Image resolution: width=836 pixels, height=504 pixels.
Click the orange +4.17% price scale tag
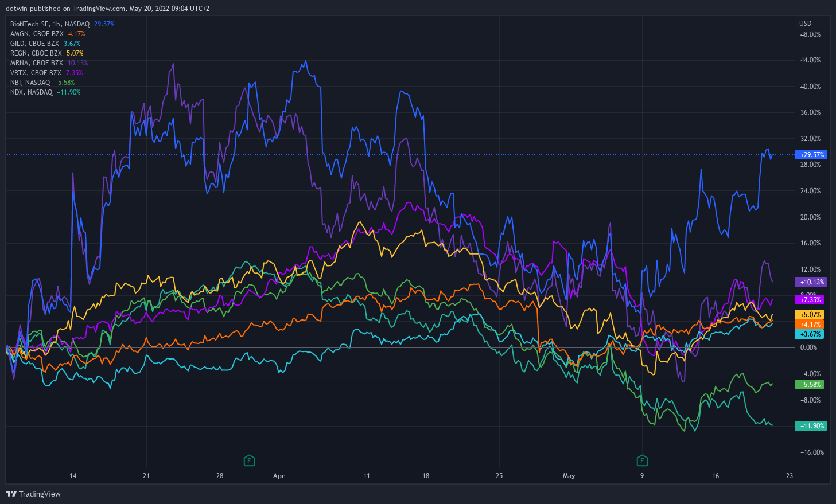(x=809, y=325)
